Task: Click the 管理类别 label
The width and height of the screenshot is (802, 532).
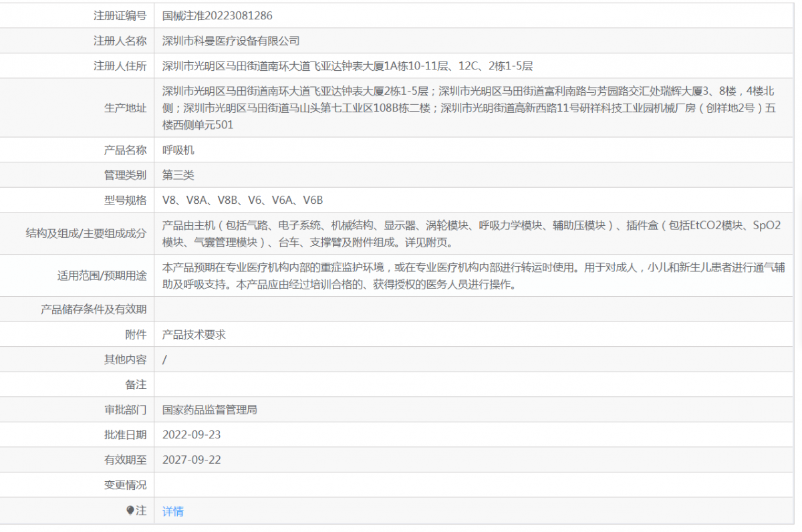Action: point(125,175)
